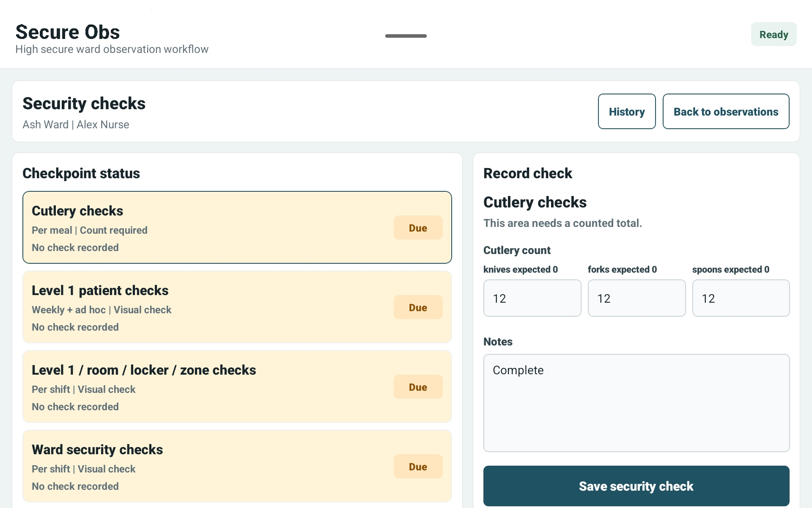Click the 'Cutlery count' label
812x508 pixels.
coord(517,250)
